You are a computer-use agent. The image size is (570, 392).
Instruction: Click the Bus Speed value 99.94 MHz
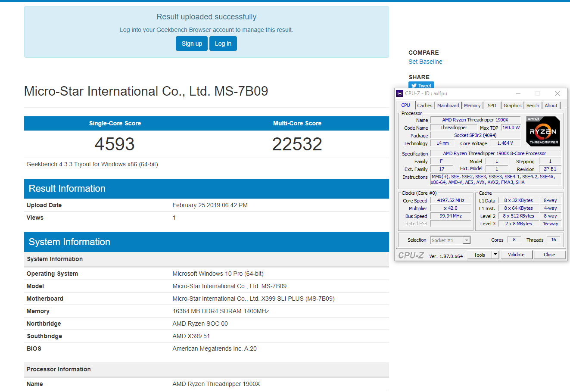pyautogui.click(x=451, y=216)
